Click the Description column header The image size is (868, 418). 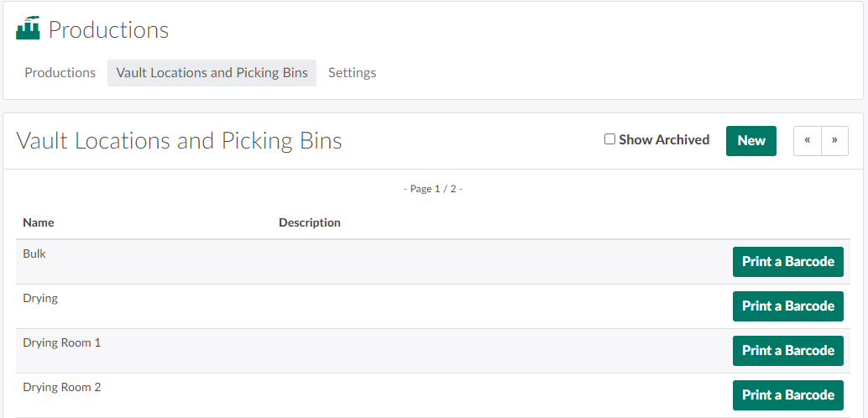pyautogui.click(x=310, y=222)
